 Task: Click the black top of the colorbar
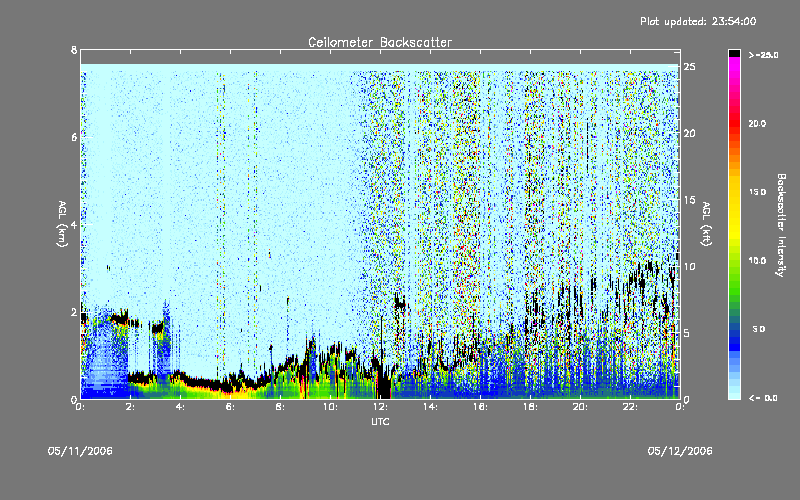[x=734, y=53]
